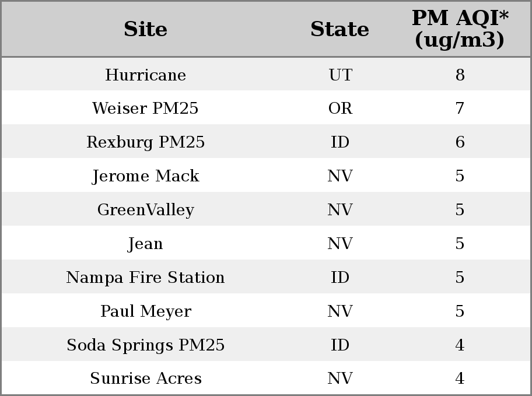
Task: Click the Soda Springs PM25 entry
Action: click(145, 345)
